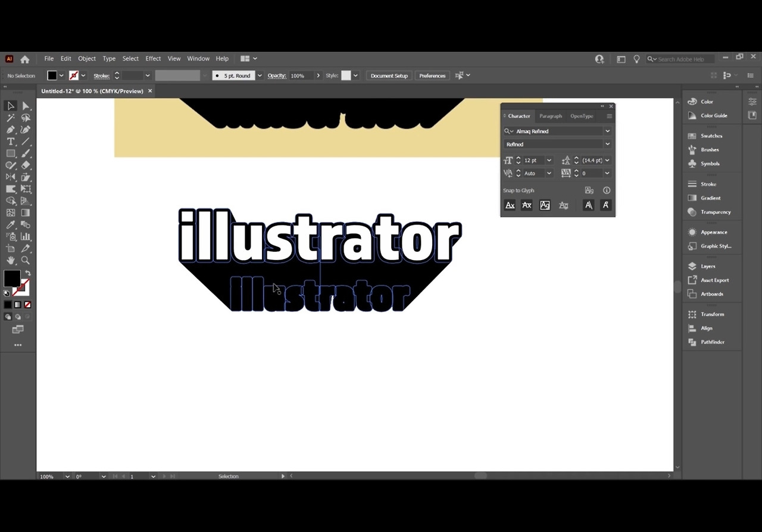Screen dimensions: 762x532
Task: Switch to the Paragraph tab
Action: (551, 116)
